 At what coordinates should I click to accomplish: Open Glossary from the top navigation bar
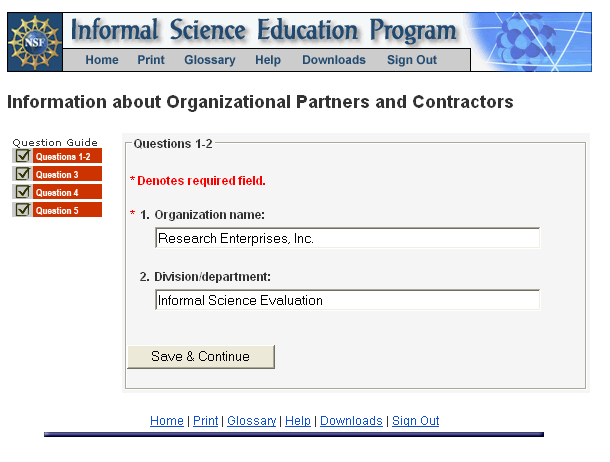[x=210, y=60]
